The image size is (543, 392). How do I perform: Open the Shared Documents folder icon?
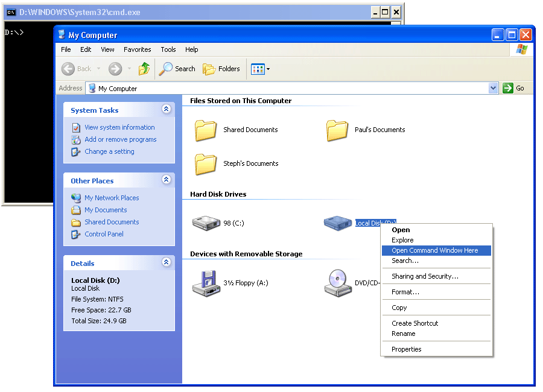point(206,130)
